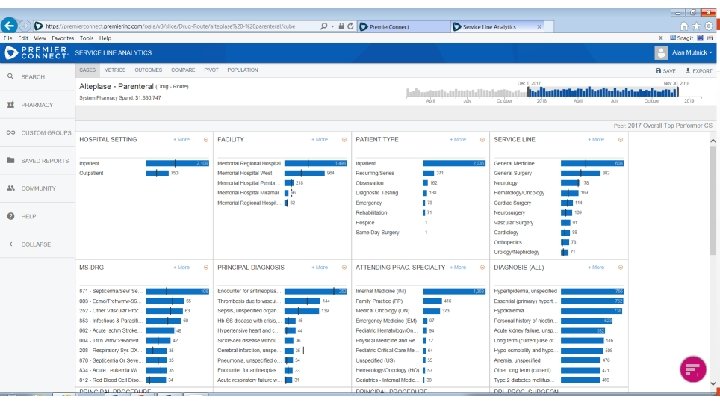Click the Save icon in the toolbar

click(x=658, y=71)
